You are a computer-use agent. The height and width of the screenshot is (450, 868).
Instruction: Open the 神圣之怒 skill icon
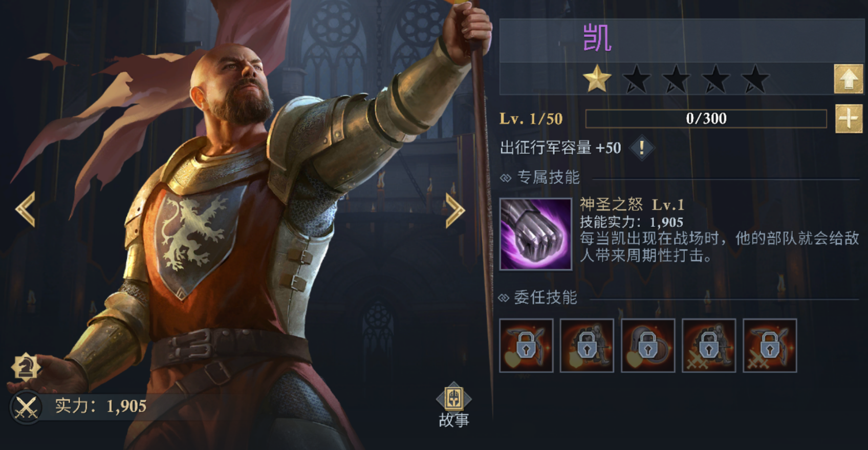click(x=535, y=234)
